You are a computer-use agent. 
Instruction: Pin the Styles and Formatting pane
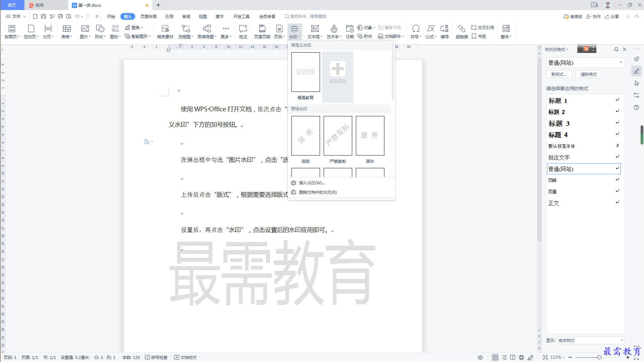click(x=616, y=49)
